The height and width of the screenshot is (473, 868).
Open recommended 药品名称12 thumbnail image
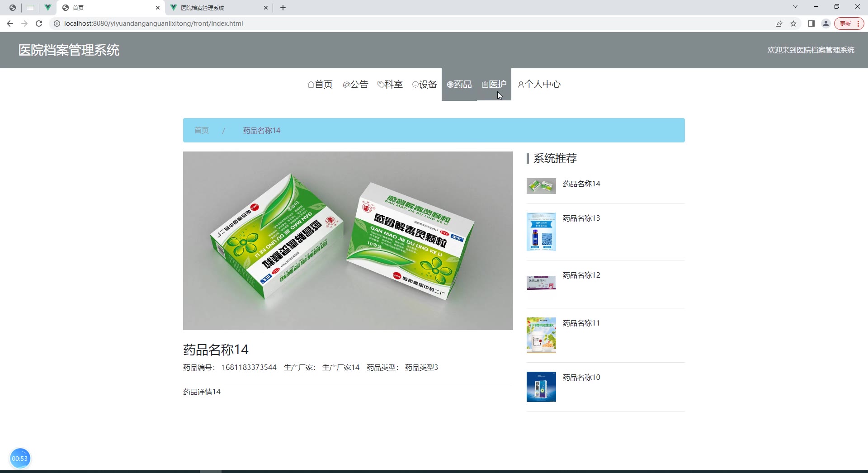tap(541, 283)
